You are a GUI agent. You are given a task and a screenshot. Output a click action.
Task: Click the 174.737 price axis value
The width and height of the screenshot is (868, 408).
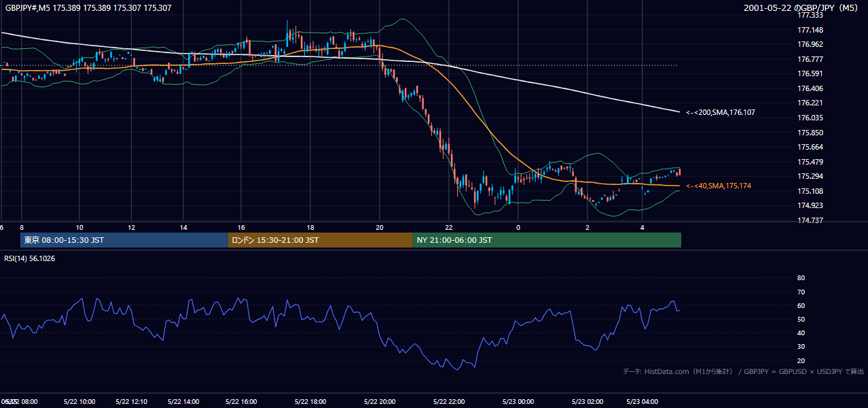(x=810, y=220)
